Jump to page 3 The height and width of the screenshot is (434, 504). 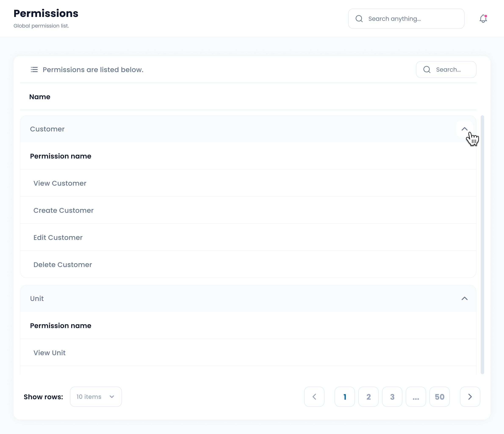click(392, 397)
